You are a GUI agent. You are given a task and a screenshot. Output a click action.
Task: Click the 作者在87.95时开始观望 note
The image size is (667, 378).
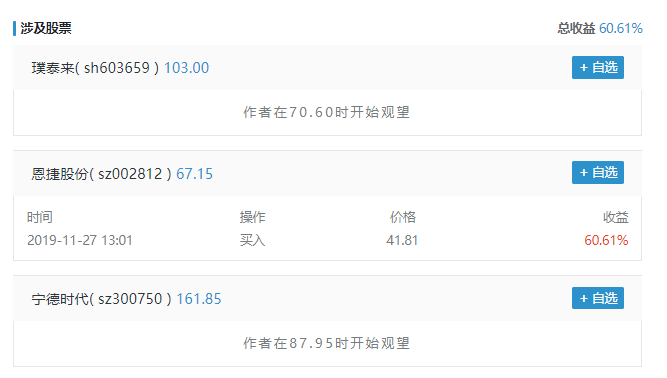tap(326, 343)
